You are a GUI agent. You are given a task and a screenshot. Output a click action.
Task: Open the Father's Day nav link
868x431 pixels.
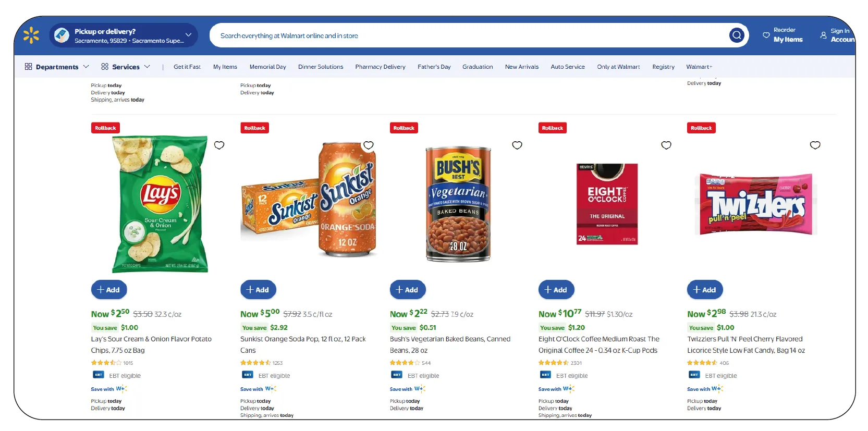coord(434,67)
